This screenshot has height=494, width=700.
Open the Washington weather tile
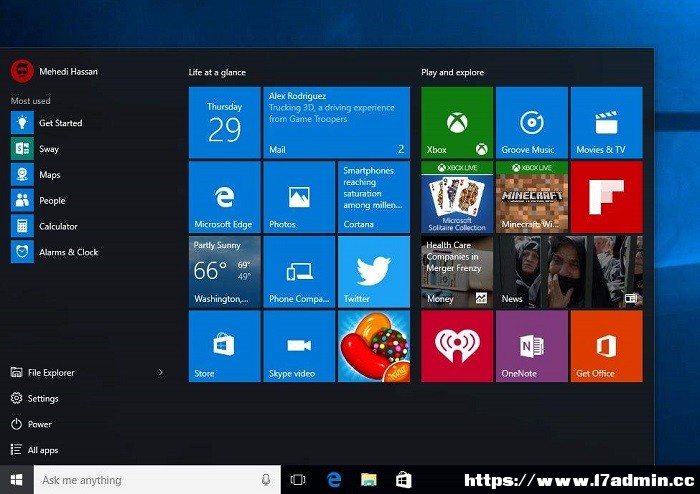point(225,272)
